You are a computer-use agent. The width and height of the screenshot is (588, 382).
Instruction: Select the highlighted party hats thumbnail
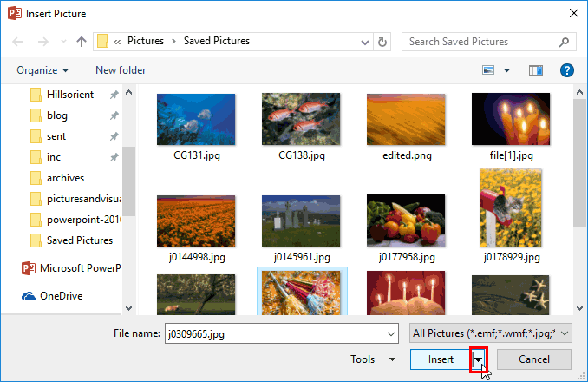(x=302, y=293)
